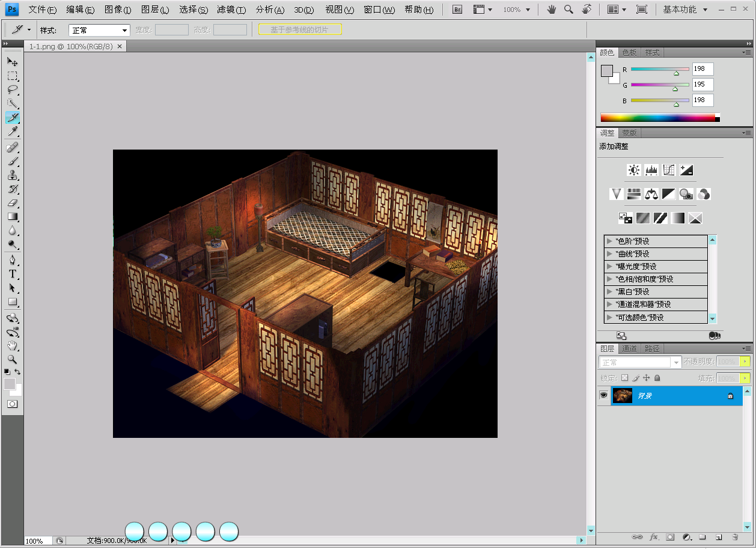Select the Eyedropper tool
Screen dimensions: 756x549
click(12, 132)
